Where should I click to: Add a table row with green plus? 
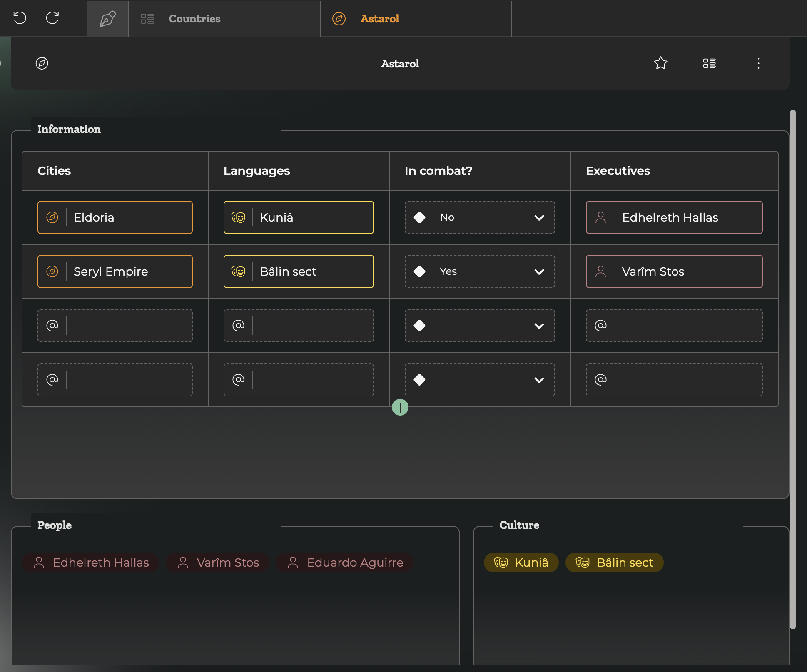(x=400, y=408)
